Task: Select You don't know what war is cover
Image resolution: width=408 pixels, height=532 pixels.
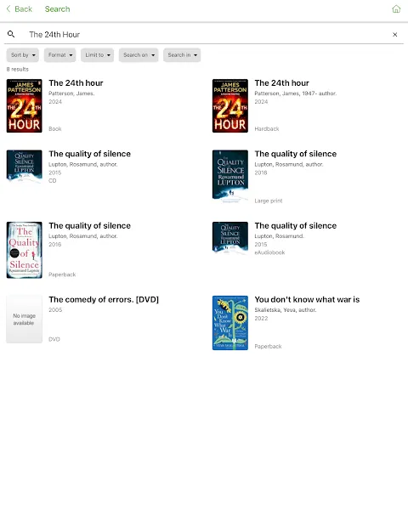Action: tap(230, 323)
